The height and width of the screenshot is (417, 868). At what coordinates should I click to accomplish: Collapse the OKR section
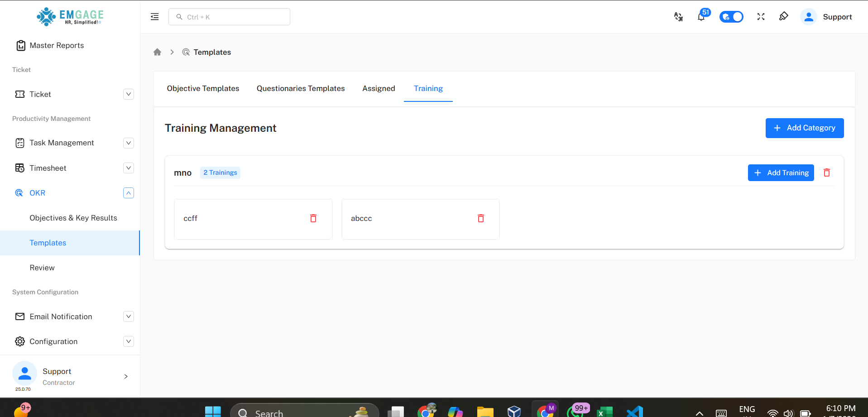[129, 193]
